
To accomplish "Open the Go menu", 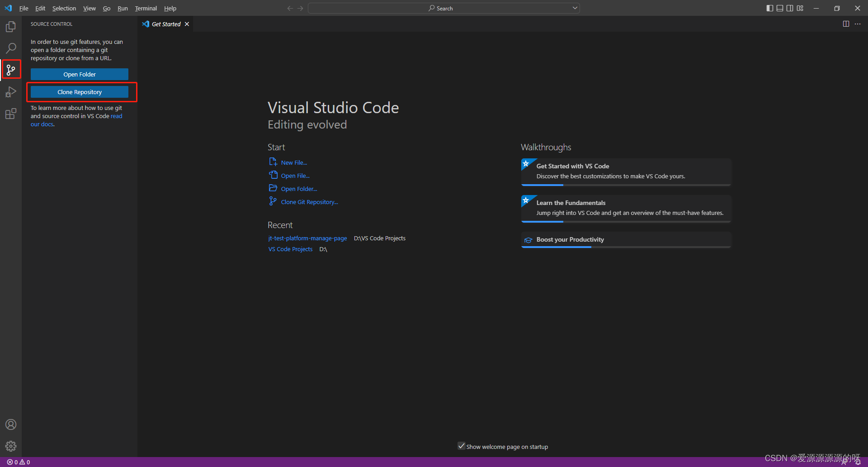I will click(x=107, y=8).
